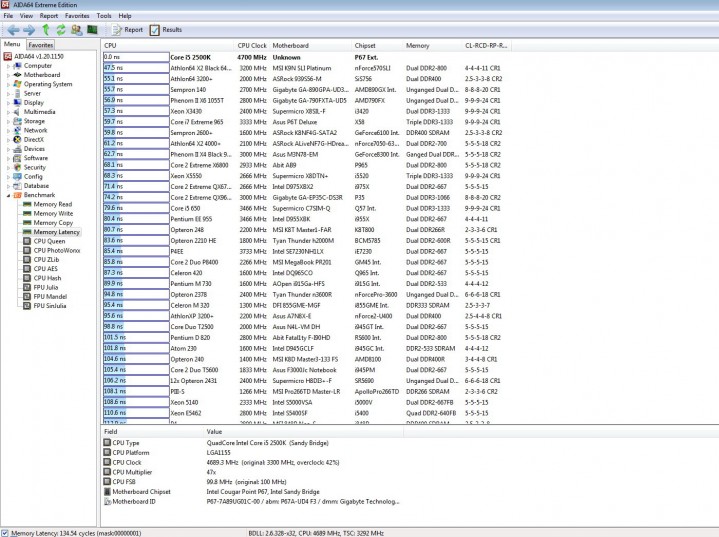Viewport: 719px width, 537px height.
Task: Select the Memory Latency benchmark item
Action: pos(52,232)
